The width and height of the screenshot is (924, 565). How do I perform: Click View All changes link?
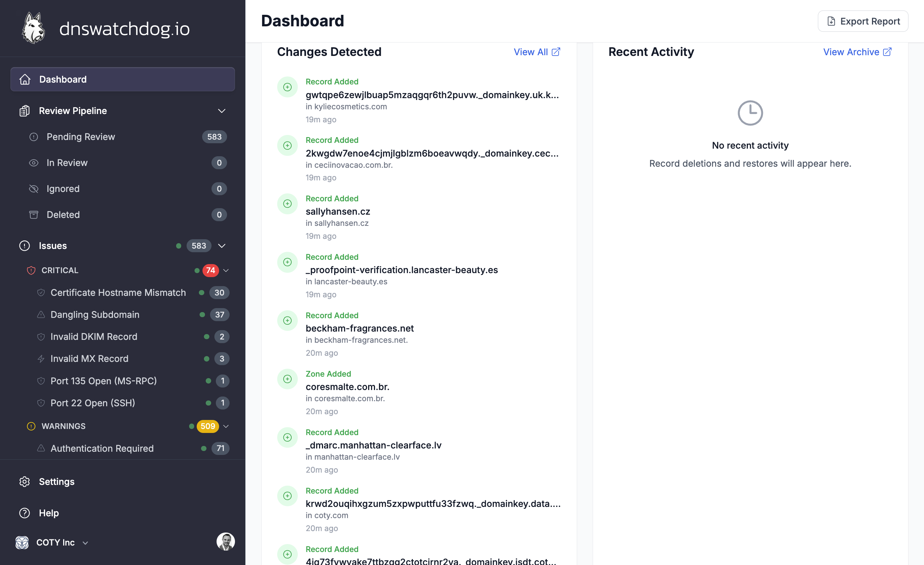537,52
